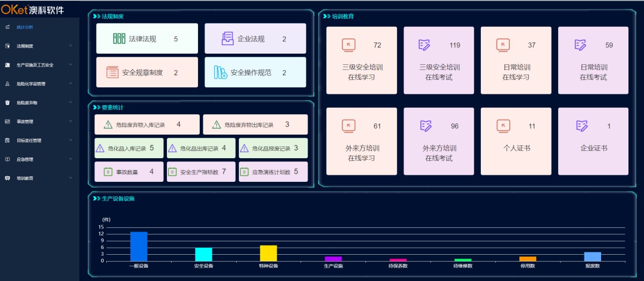Click pencil icon on 外来方培训在线考试 card

pyautogui.click(x=425, y=126)
